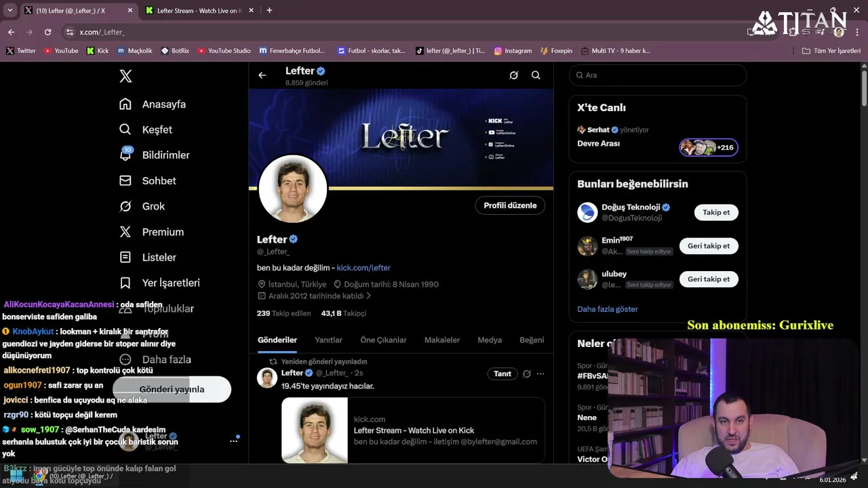Select Makaleler tab

click(442, 340)
